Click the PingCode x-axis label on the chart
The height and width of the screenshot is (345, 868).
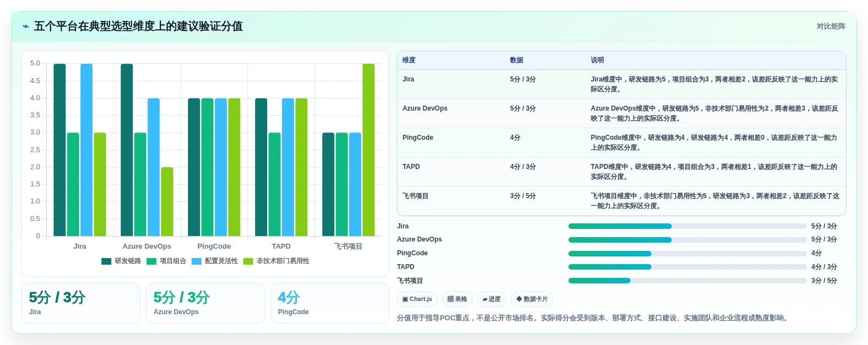[214, 247]
